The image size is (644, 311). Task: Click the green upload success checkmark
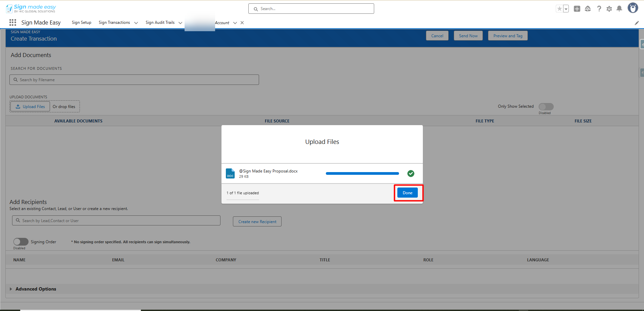click(x=411, y=173)
